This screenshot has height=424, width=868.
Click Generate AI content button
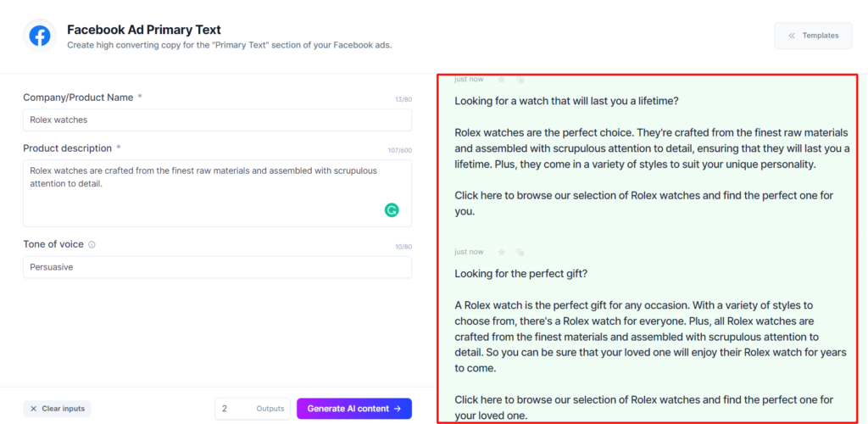pyautogui.click(x=354, y=409)
